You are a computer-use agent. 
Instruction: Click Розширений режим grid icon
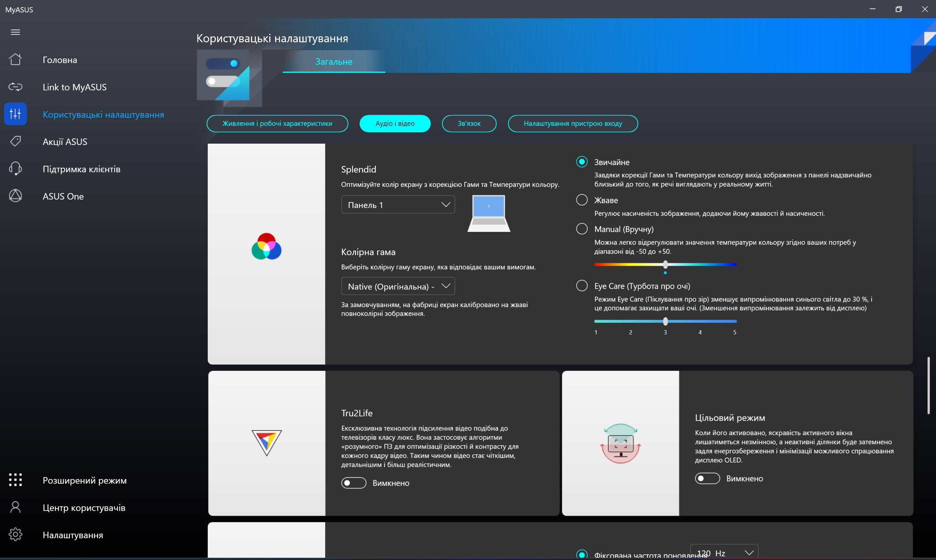(x=16, y=480)
